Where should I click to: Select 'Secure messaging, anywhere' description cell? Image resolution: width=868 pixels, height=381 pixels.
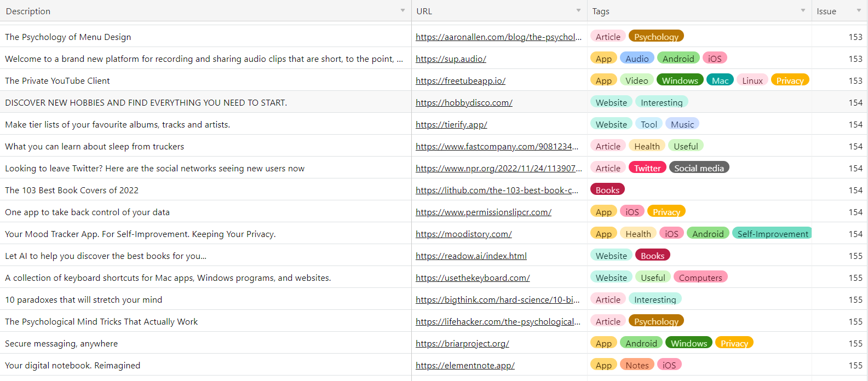pos(205,343)
